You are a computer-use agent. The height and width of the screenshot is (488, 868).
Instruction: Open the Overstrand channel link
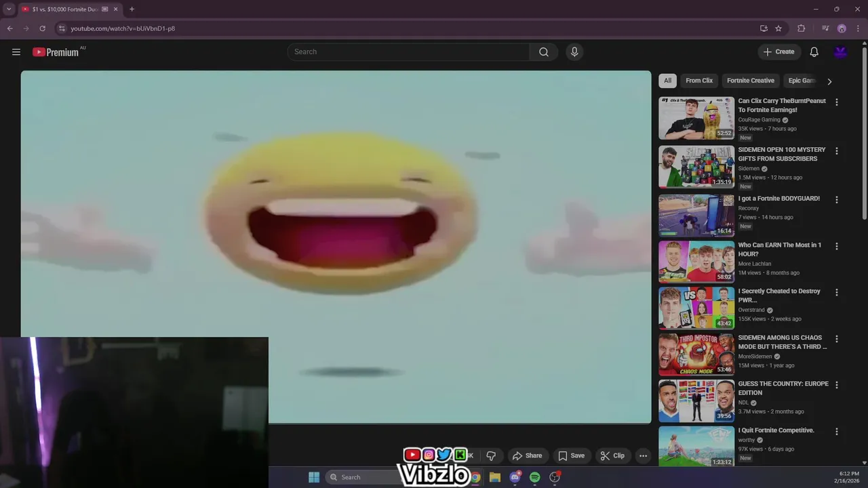point(751,310)
